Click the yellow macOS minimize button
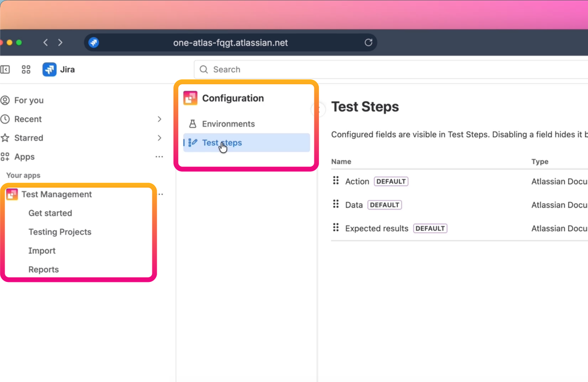The width and height of the screenshot is (588, 382). pos(10,42)
